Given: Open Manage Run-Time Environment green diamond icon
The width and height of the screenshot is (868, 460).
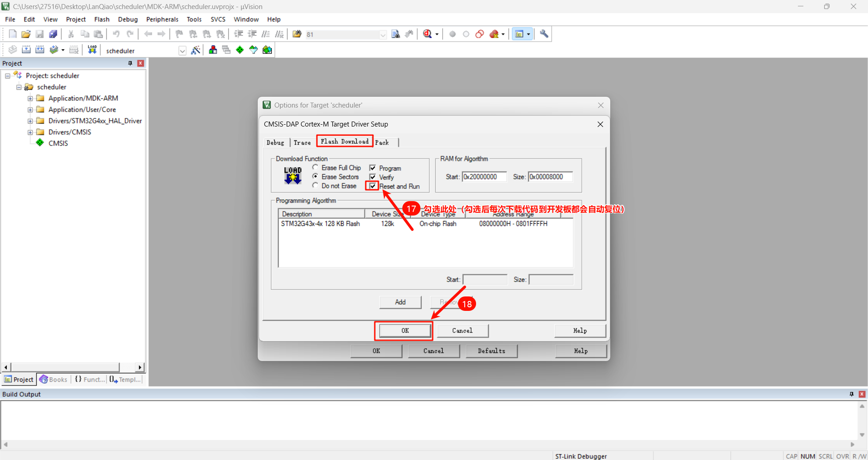Looking at the screenshot, I should [x=240, y=50].
